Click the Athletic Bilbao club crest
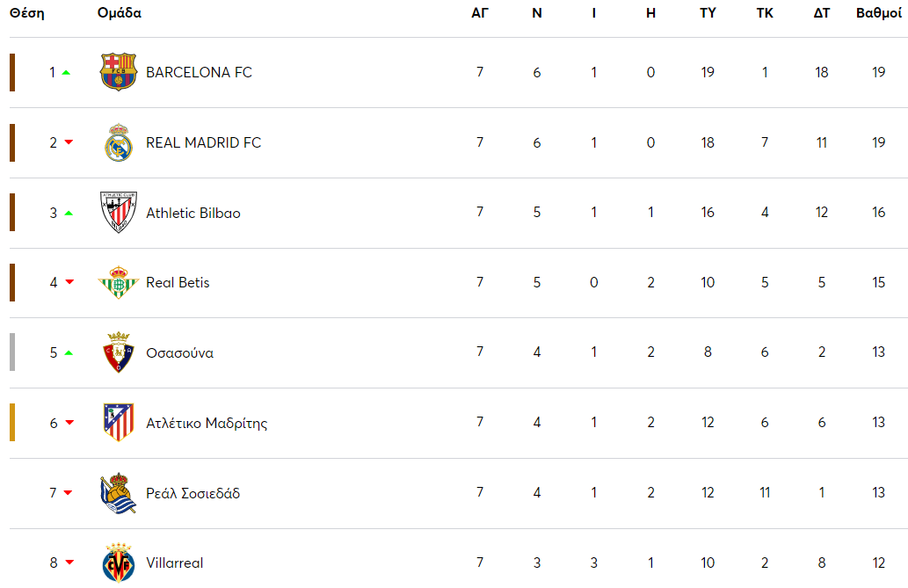 (x=119, y=213)
